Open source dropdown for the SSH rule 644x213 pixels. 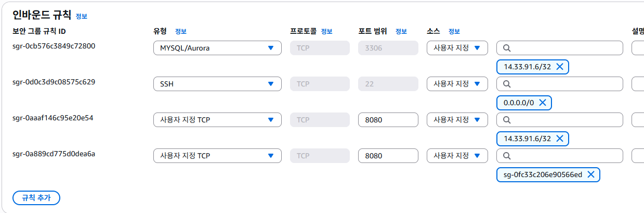[x=457, y=84]
